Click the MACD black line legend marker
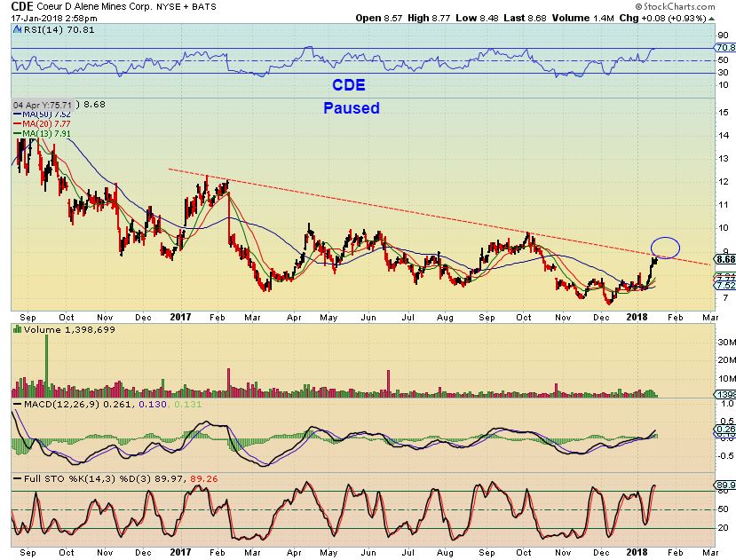The image size is (736, 560). point(18,404)
